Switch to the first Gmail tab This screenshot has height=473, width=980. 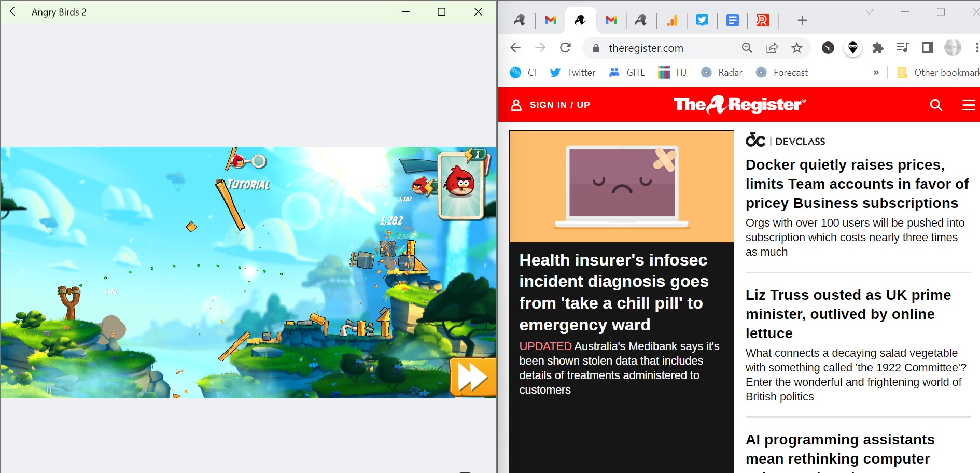coord(550,20)
